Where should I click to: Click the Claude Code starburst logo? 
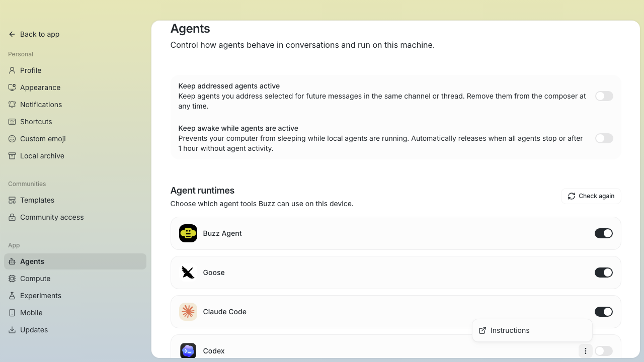tap(188, 312)
